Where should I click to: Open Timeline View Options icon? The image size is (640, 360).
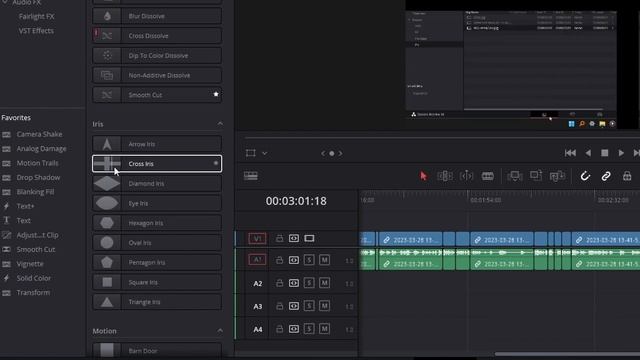pos(251,176)
